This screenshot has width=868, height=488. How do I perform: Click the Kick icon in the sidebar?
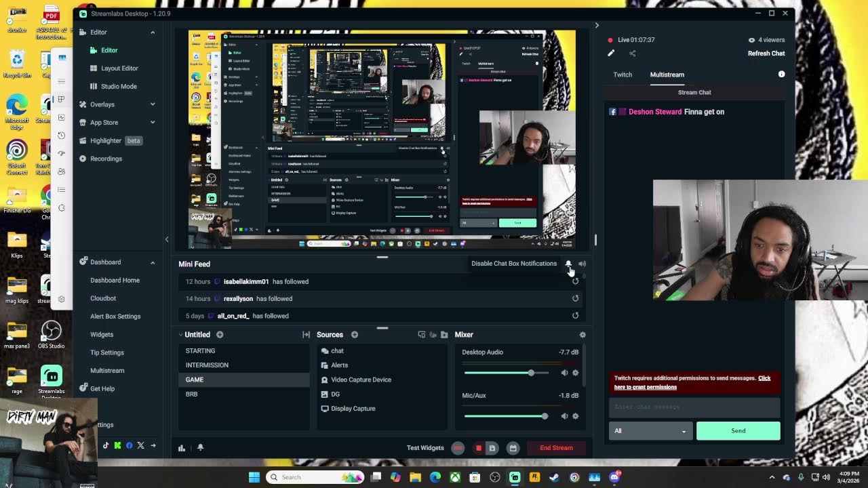point(117,445)
